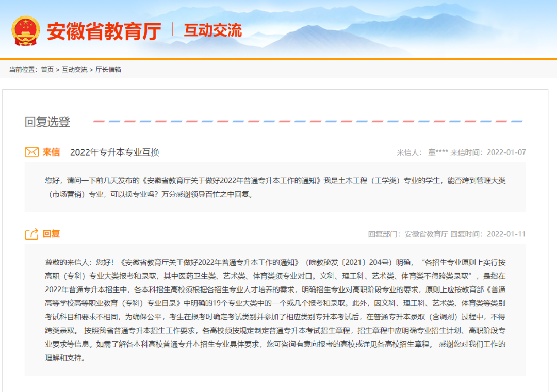Click the sender name 童****
This screenshot has width=557, height=392.
pyautogui.click(x=437, y=152)
